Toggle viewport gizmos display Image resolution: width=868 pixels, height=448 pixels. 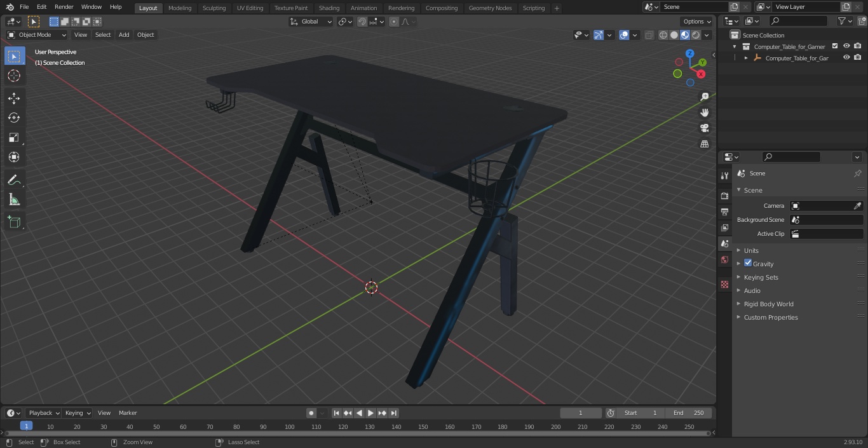click(x=599, y=35)
